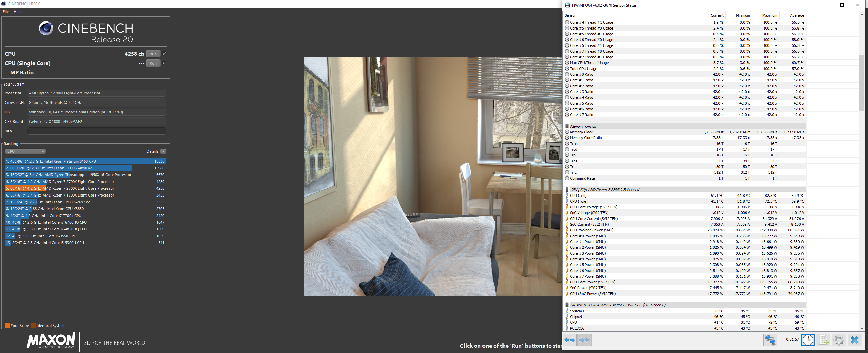Click the circle icon beside Command Rate
This screenshot has height=353, width=868.
[567, 178]
